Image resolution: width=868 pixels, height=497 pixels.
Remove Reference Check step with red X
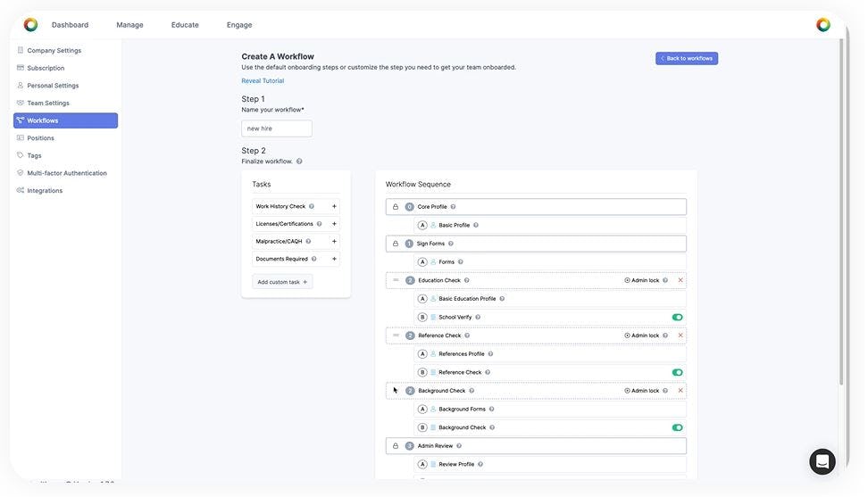pos(680,335)
